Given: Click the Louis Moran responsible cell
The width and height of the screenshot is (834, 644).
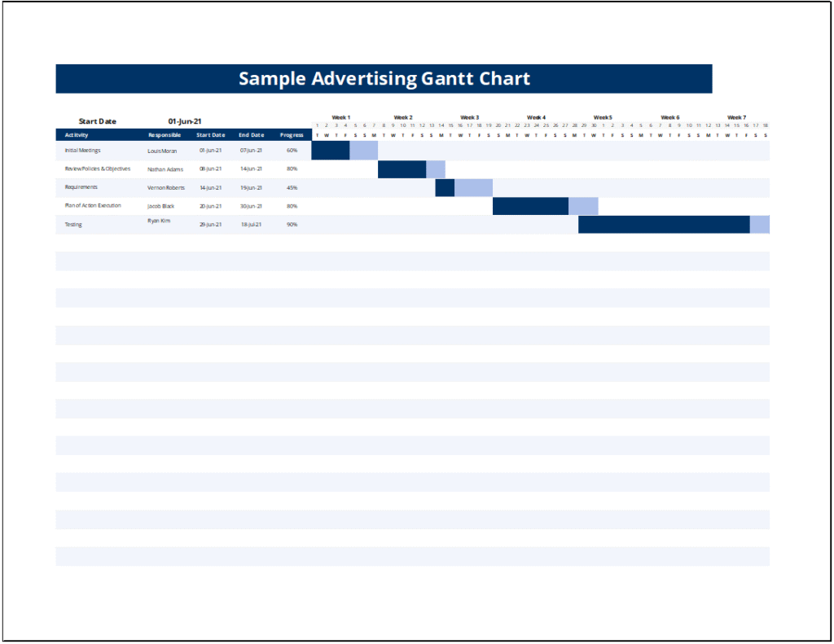Looking at the screenshot, I should (x=161, y=151).
